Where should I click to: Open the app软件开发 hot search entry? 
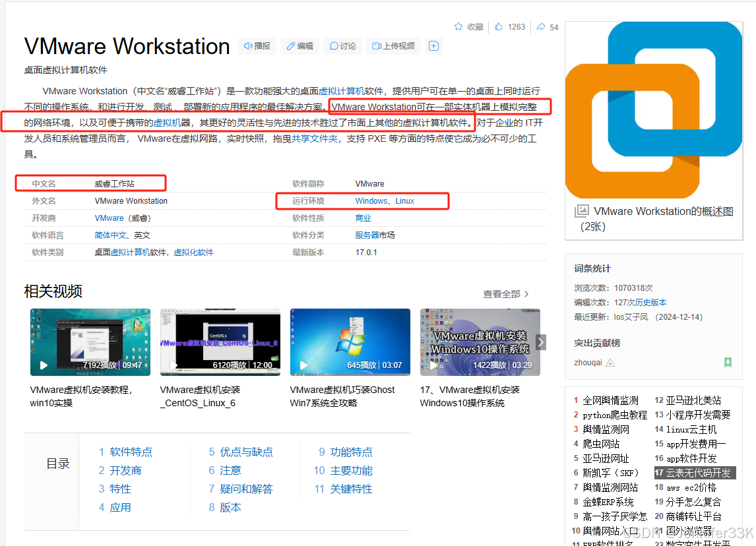tap(691, 458)
